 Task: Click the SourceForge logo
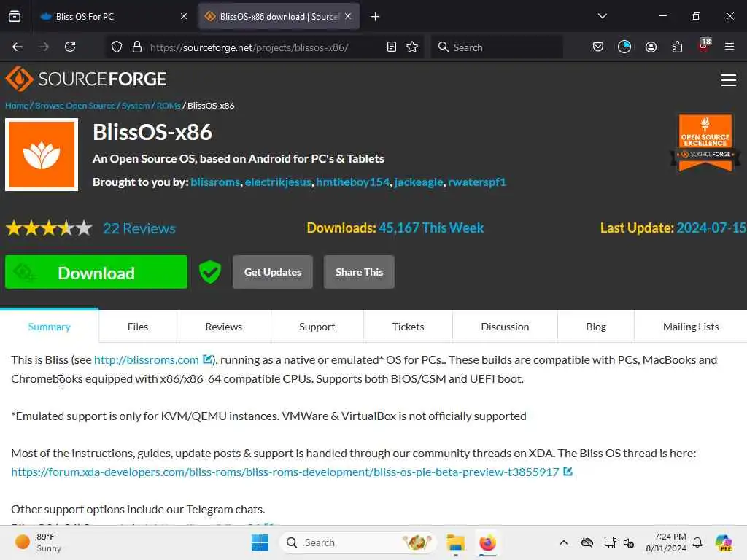[86, 79]
